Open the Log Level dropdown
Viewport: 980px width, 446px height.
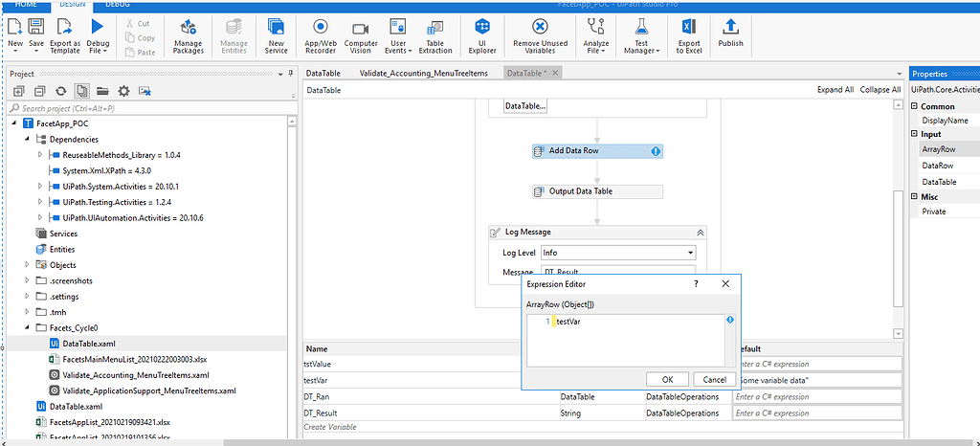690,253
